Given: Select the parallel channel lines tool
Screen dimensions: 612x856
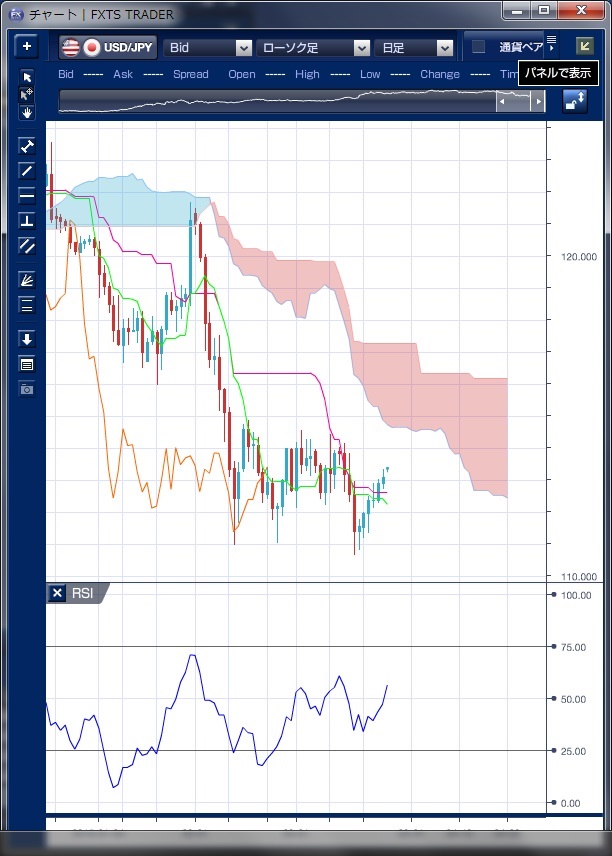Looking at the screenshot, I should coord(27,246).
